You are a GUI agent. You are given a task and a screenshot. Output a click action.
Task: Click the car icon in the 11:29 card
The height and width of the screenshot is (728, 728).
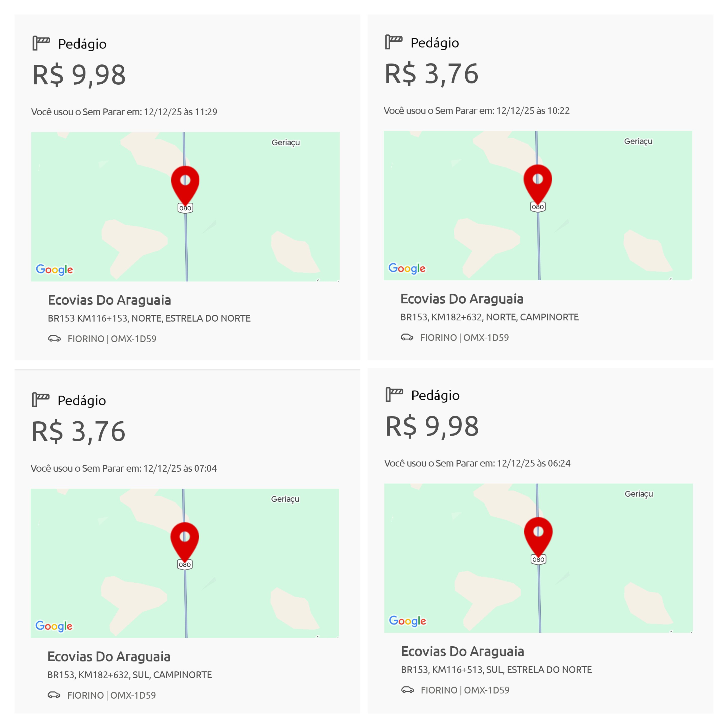[55, 338]
